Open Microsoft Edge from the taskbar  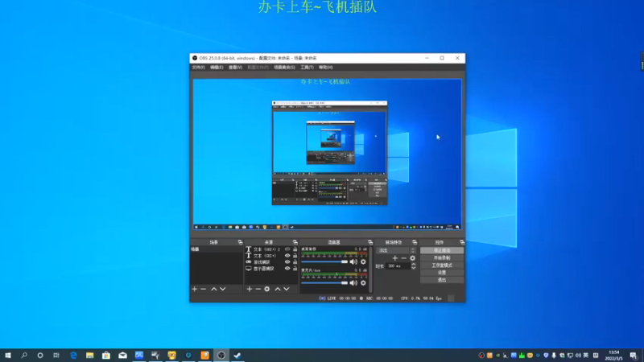[x=73, y=355]
